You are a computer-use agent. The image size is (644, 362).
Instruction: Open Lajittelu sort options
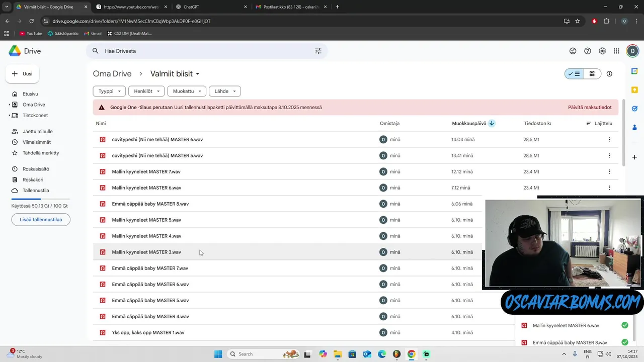pyautogui.click(x=599, y=123)
